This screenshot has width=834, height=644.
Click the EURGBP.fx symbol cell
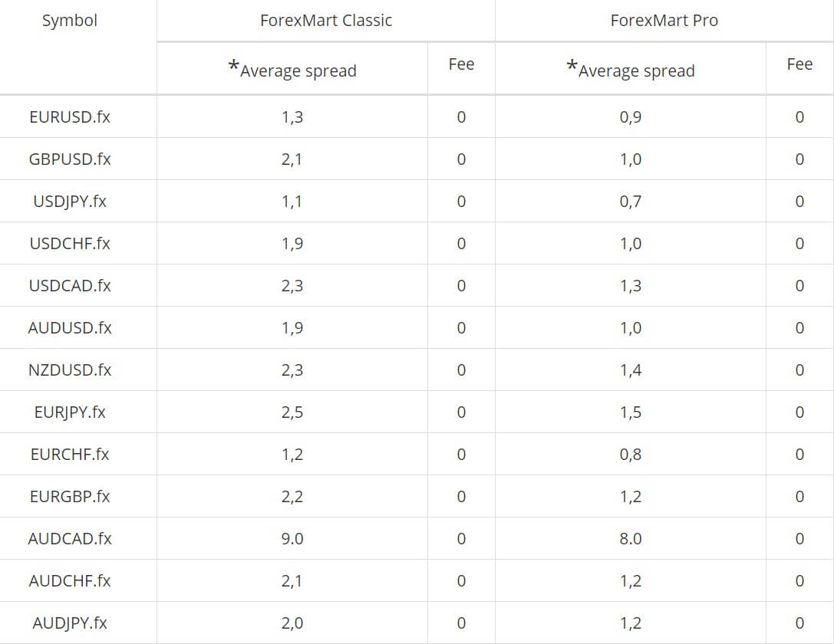[70, 496]
